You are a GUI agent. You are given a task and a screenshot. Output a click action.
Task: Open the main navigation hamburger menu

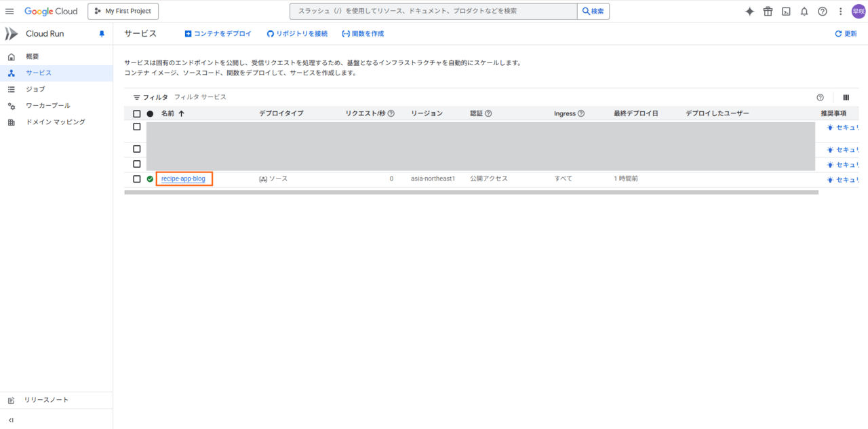coord(9,12)
